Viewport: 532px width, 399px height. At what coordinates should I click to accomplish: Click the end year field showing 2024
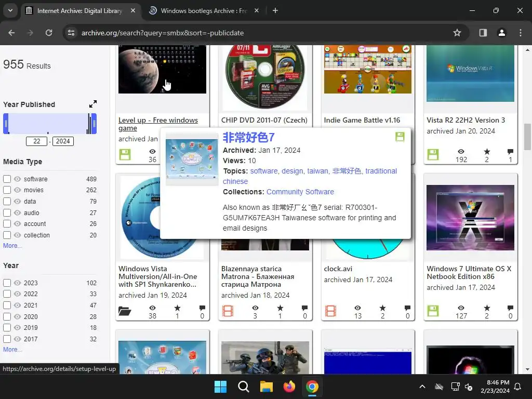tap(63, 141)
